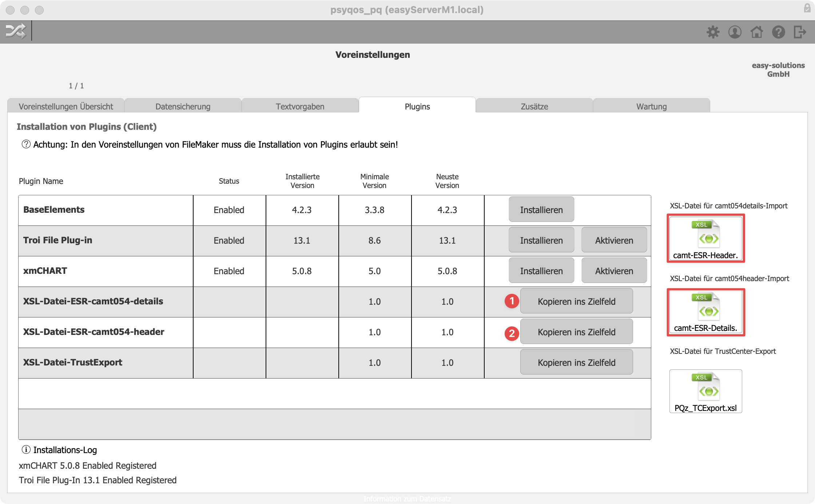Open settings via the gear icon
The width and height of the screenshot is (815, 504).
point(713,32)
